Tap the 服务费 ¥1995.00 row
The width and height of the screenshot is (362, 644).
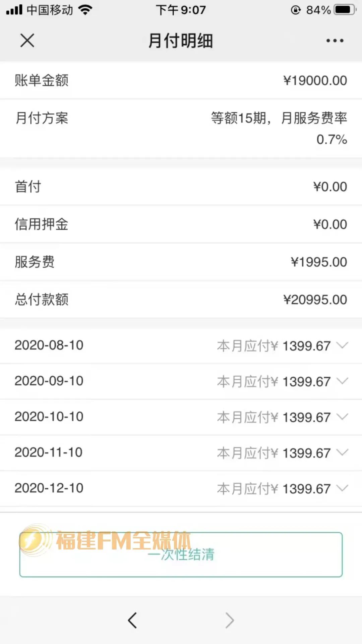pos(181,262)
